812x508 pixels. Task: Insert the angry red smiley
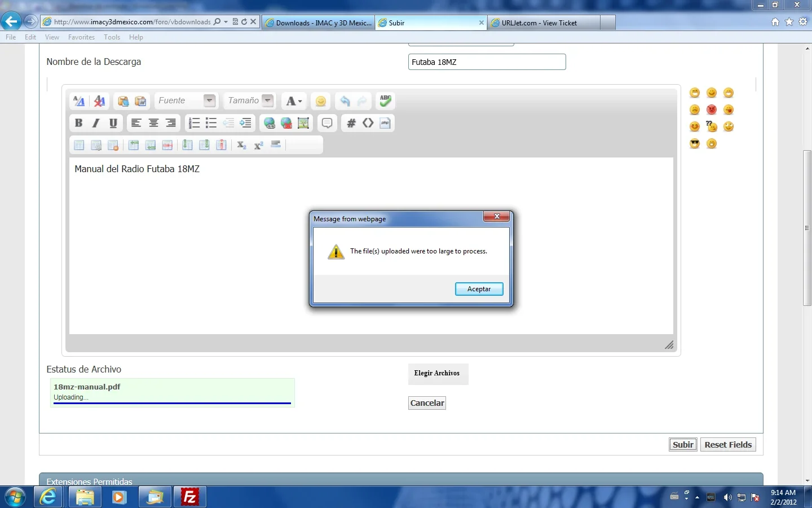click(711, 110)
